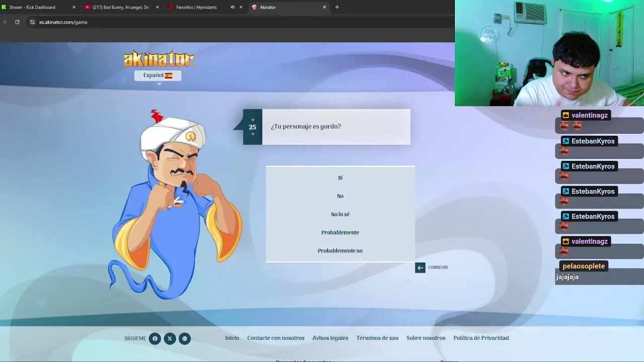Go to the Inicio footer link
Image resolution: width=644 pixels, height=362 pixels.
click(232, 338)
